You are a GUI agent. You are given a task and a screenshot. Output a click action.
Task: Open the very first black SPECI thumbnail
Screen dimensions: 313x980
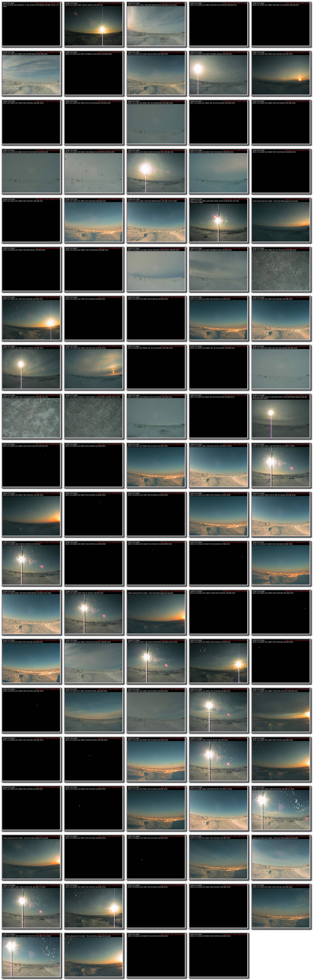click(x=31, y=25)
